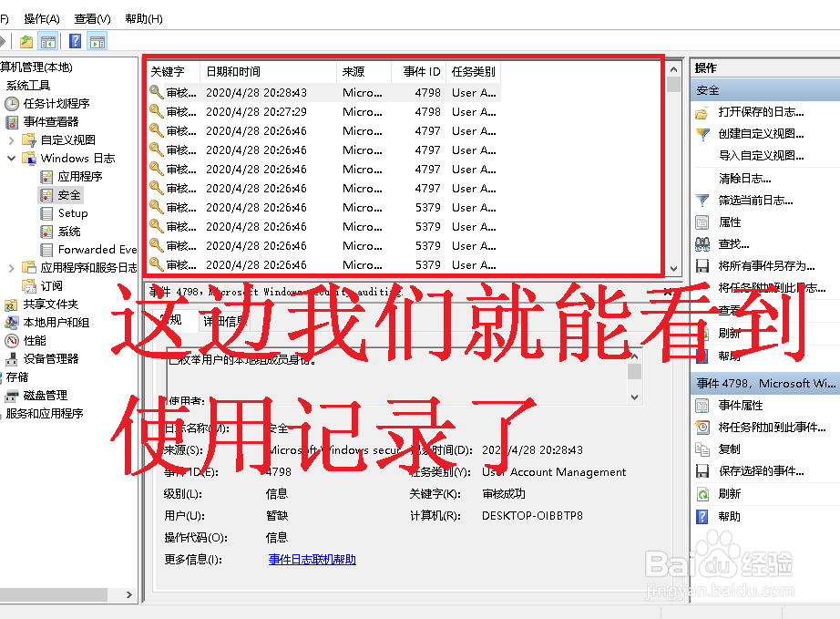The image size is (840, 619).
Task: Select the 筛选当前日志 filter funnel icon
Action: pos(702,199)
